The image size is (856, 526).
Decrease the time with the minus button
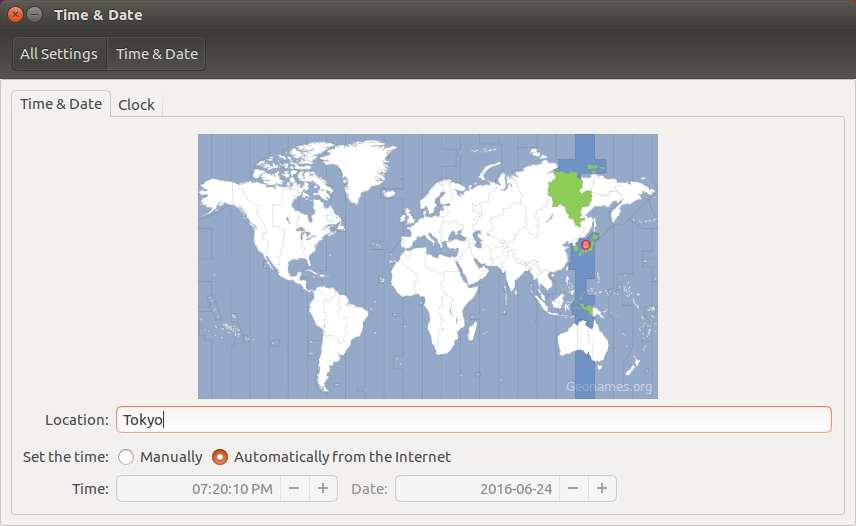[x=295, y=488]
